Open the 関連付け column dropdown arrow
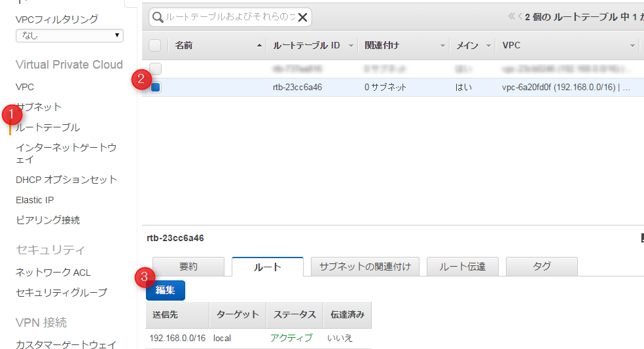Screen dimensions: 644x349 443,46
